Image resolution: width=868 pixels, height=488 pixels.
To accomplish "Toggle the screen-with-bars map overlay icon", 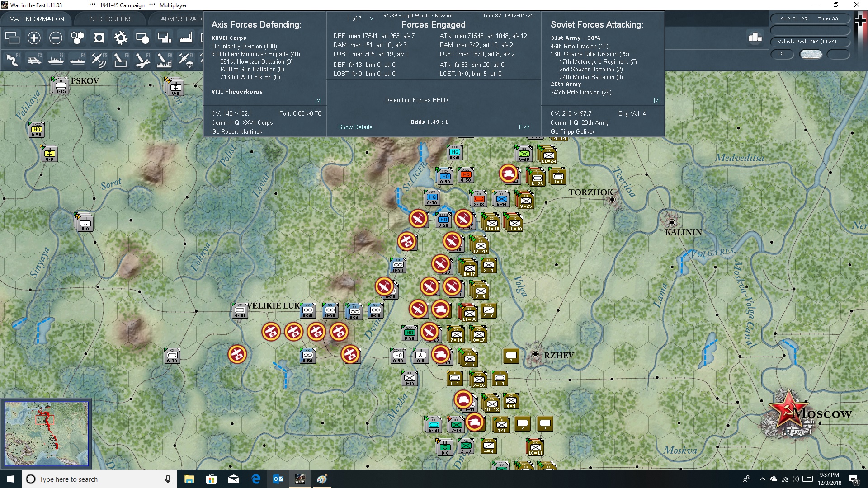I will (164, 38).
